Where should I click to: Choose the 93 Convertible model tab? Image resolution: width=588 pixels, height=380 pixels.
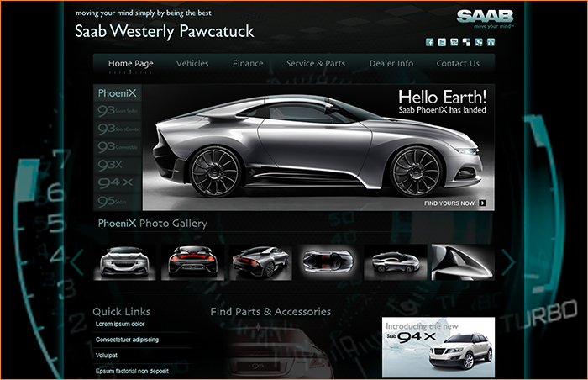click(x=117, y=147)
